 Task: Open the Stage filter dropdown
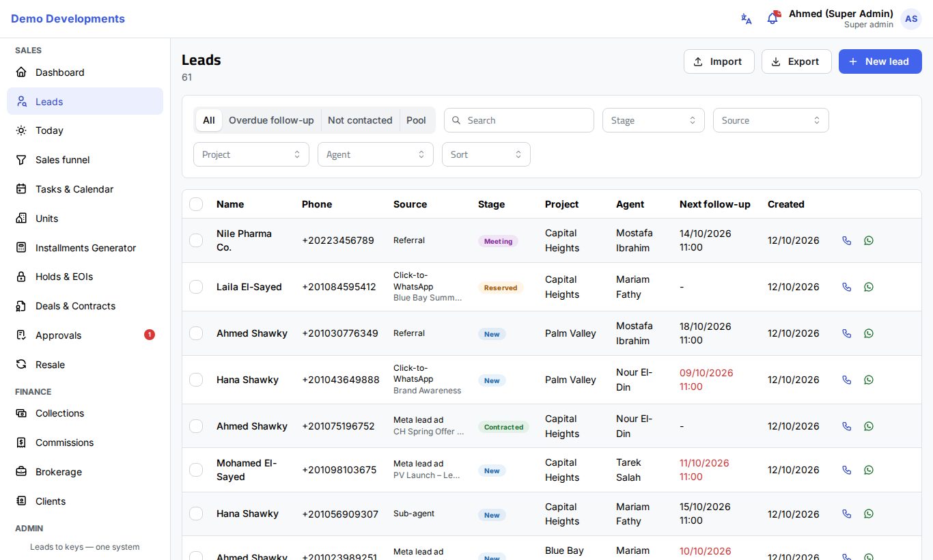[654, 120]
